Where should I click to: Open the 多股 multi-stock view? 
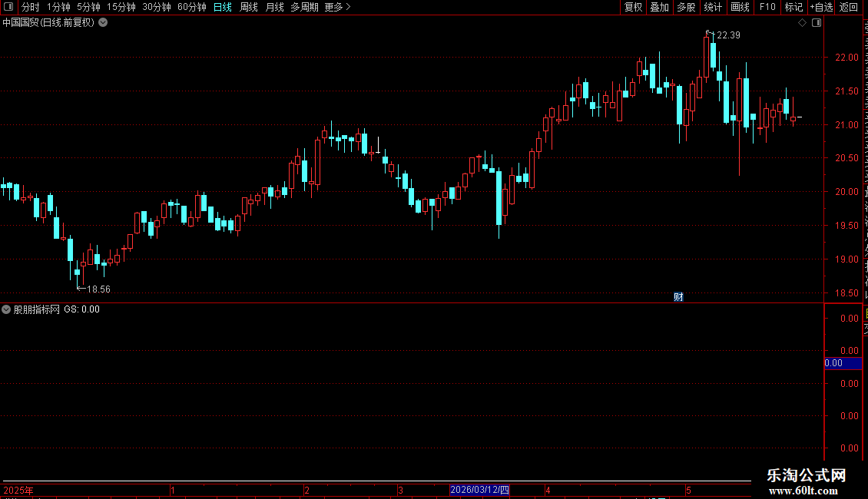(686, 7)
